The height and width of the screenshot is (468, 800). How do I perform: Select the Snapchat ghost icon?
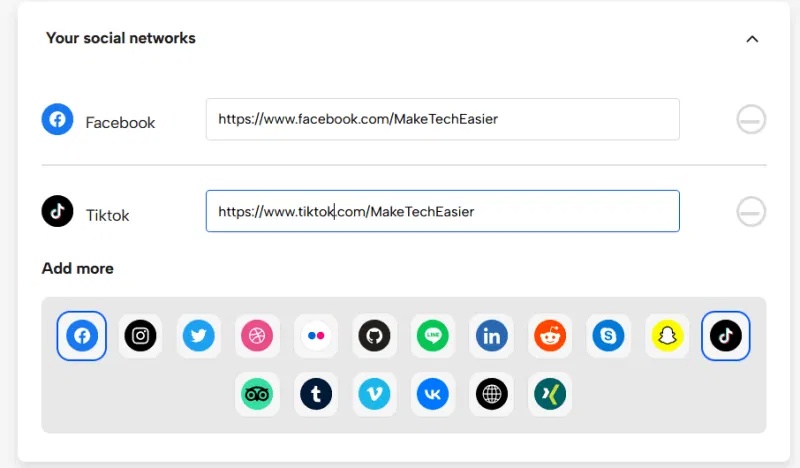(667, 336)
